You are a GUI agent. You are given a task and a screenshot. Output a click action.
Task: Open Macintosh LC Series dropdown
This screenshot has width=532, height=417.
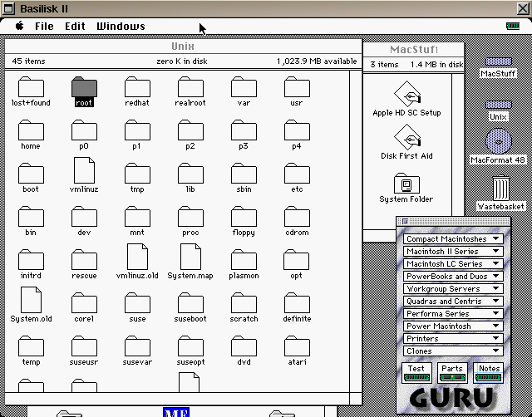tap(453, 264)
